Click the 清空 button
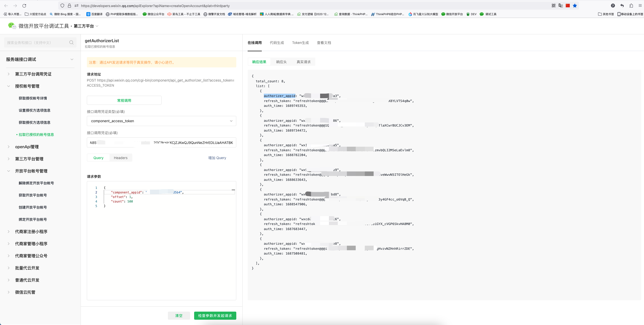The width and height of the screenshot is (644, 325). pyautogui.click(x=179, y=316)
